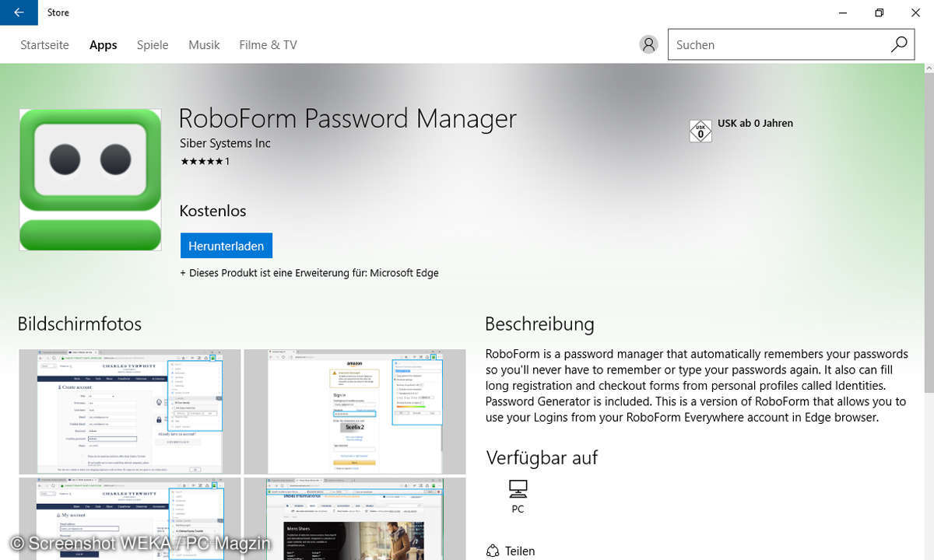This screenshot has height=560, width=934.
Task: Open the Mens Shoes webpage screenshot thumbnail
Action: pyautogui.click(x=355, y=519)
